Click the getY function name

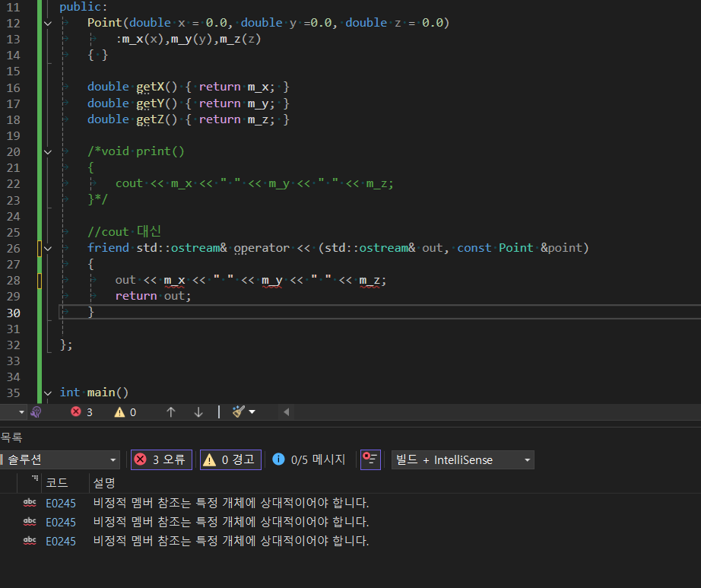[151, 103]
